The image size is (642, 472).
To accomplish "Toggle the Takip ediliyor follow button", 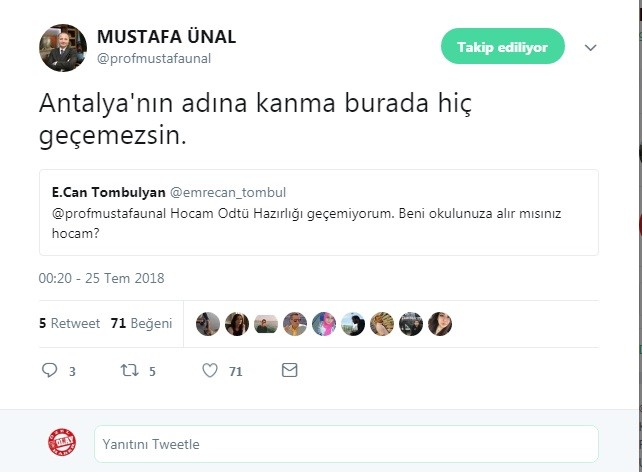I will pyautogui.click(x=502, y=47).
